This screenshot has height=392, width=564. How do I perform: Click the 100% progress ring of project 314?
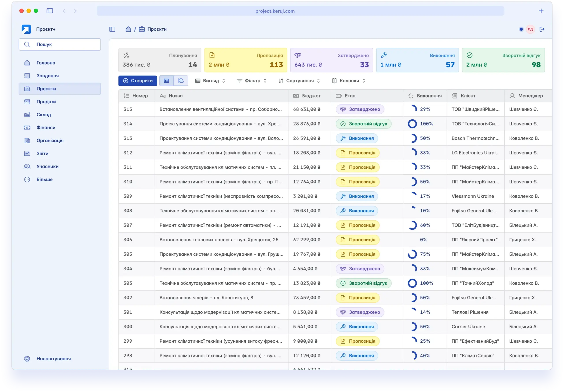[x=412, y=124]
